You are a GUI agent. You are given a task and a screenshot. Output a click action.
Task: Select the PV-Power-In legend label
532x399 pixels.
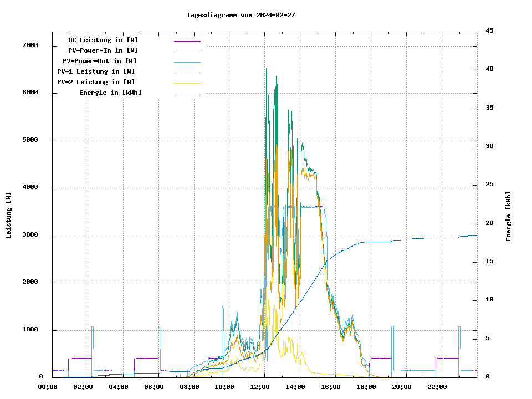[107, 50]
